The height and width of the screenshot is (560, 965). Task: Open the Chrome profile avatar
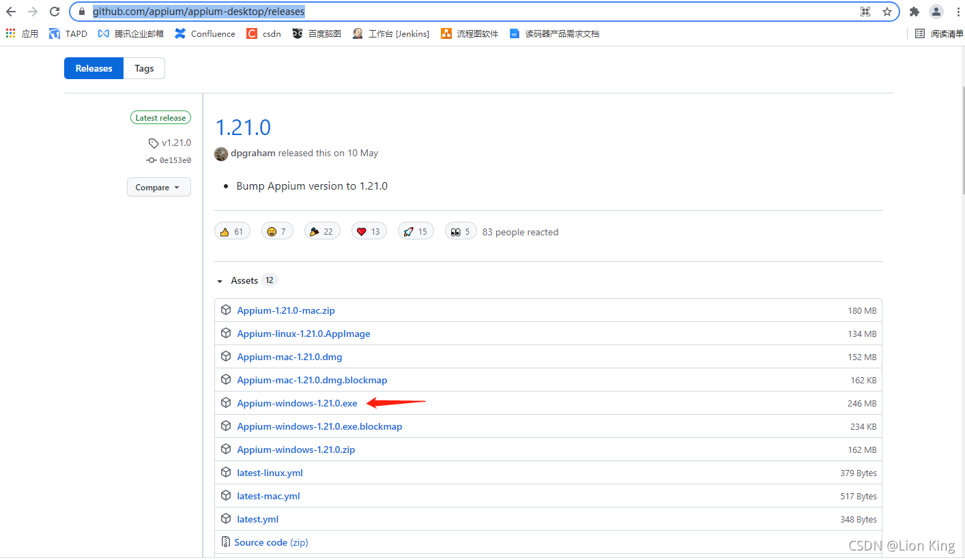pyautogui.click(x=936, y=12)
